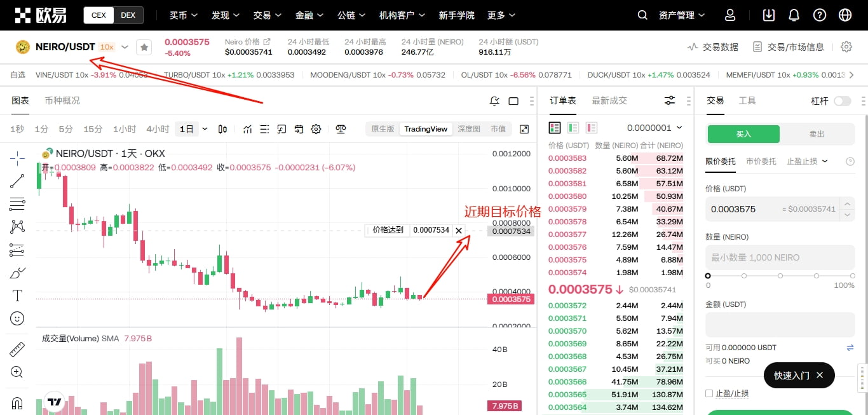Open the price alert bell on chart

(494, 100)
